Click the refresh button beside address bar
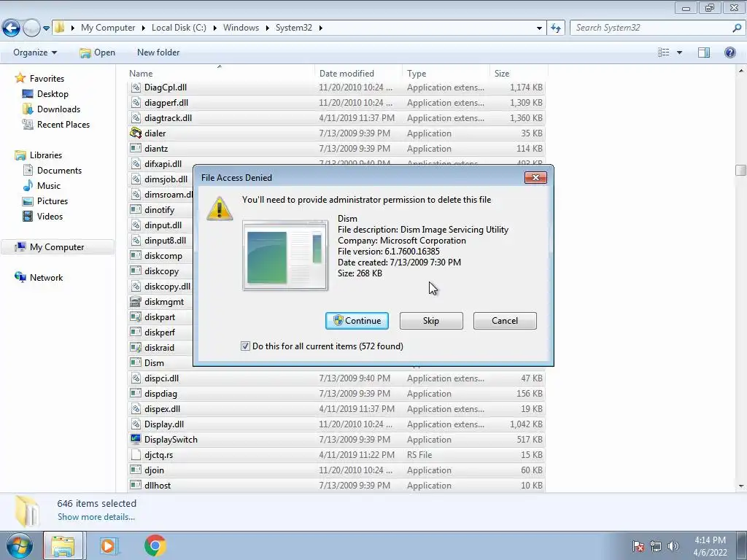747x560 pixels. click(556, 28)
